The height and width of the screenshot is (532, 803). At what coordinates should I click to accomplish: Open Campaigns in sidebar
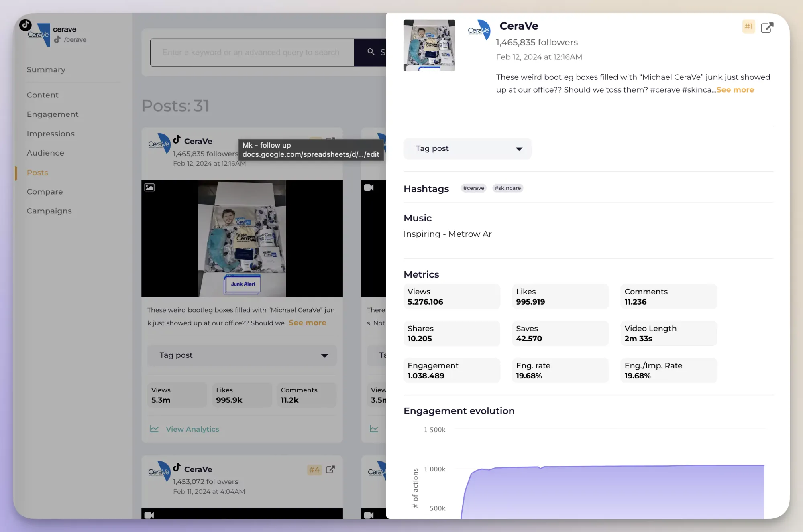[x=49, y=211]
